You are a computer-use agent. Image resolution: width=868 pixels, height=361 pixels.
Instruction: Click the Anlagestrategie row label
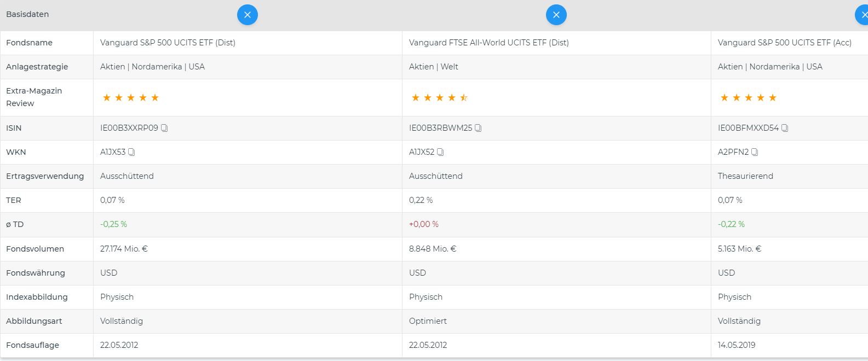pyautogui.click(x=37, y=67)
